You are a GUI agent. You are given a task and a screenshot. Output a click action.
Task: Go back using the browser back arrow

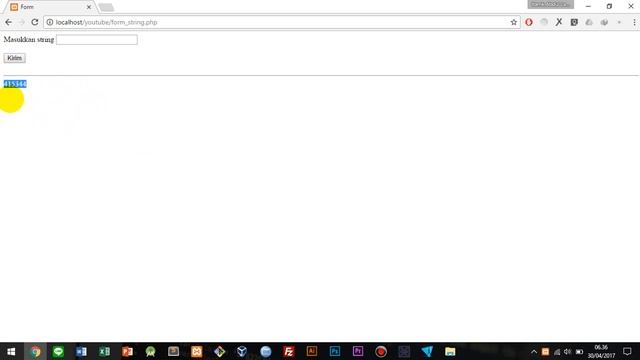(x=9, y=22)
